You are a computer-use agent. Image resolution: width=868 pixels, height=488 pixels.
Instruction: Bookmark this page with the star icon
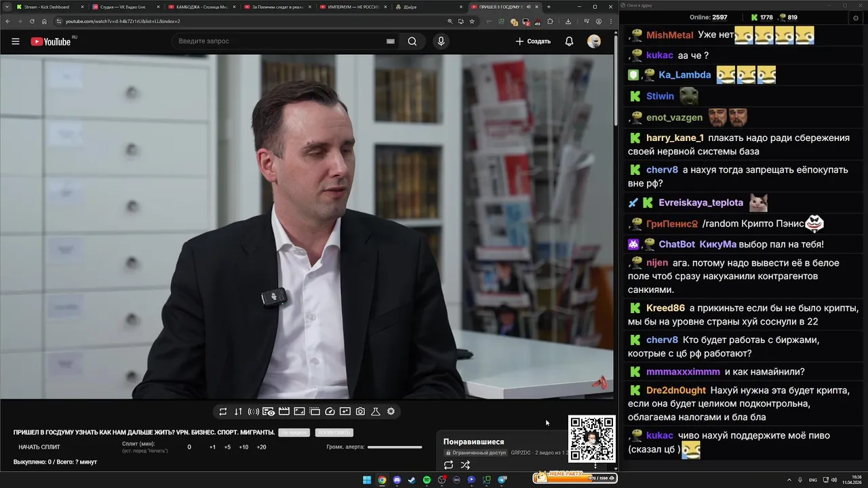[x=472, y=21]
